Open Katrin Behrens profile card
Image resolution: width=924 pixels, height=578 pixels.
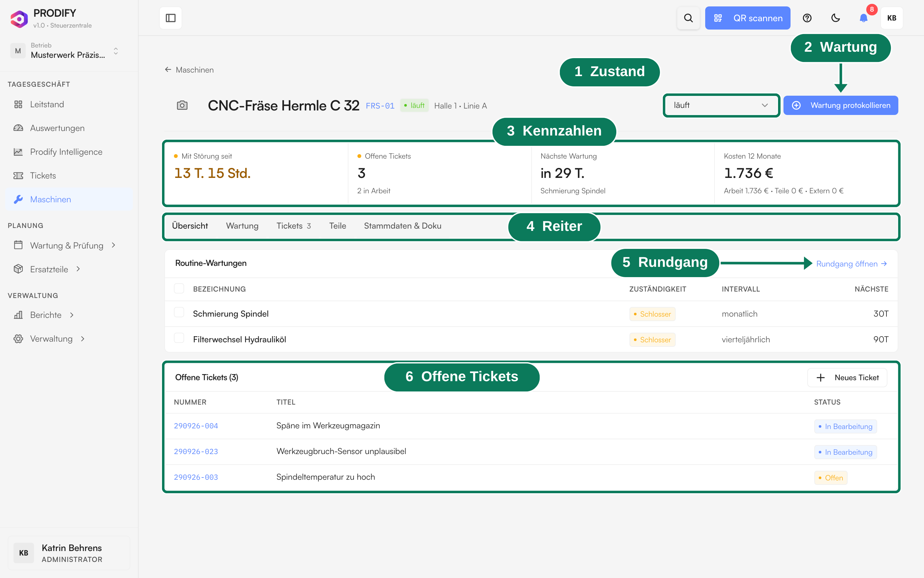coord(69,553)
